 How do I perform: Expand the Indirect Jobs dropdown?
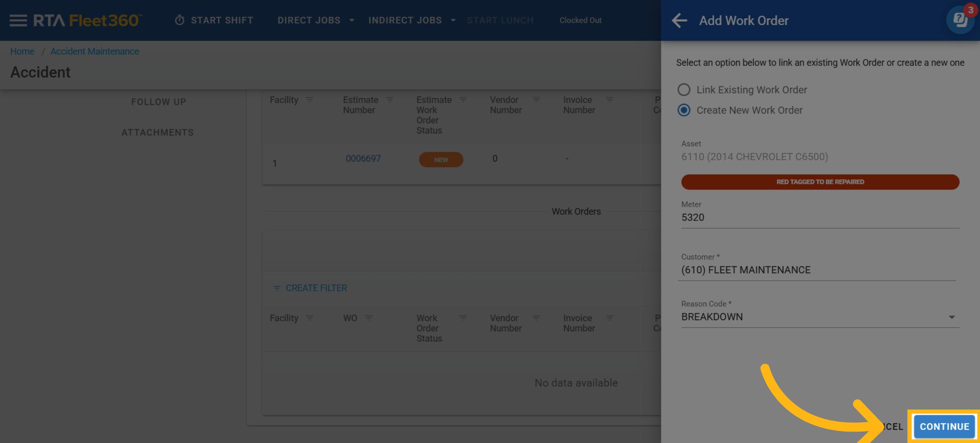pos(453,20)
